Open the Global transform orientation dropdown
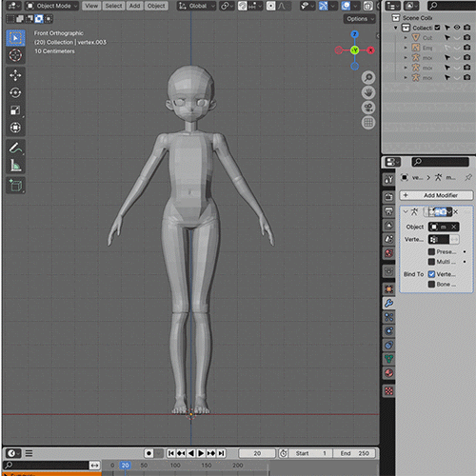 196,6
